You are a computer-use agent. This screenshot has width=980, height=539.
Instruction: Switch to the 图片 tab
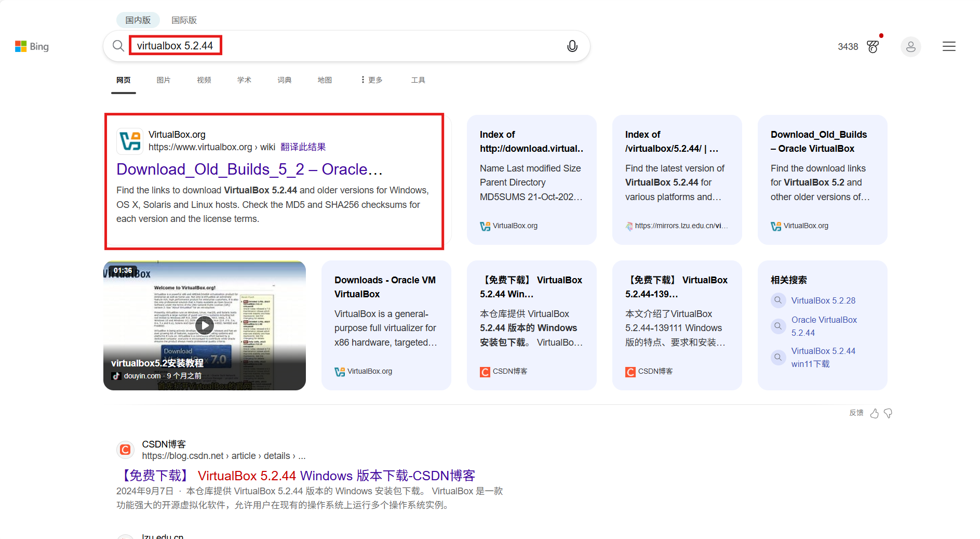click(164, 80)
